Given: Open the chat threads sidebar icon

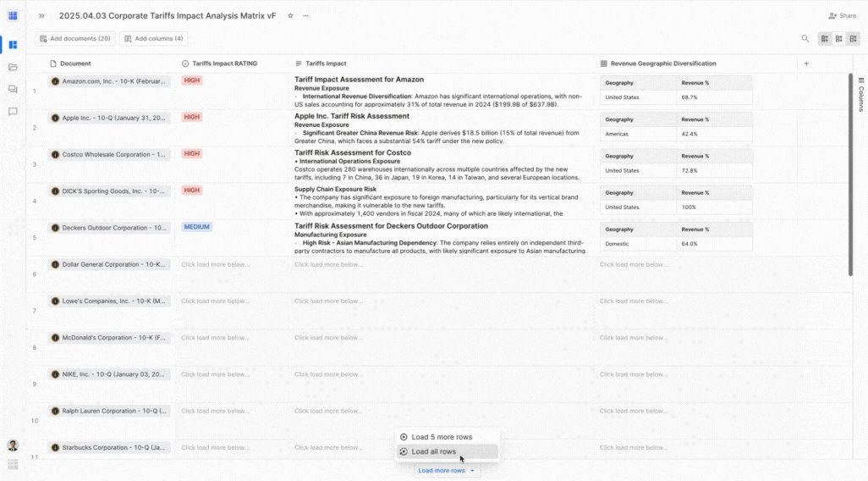Looking at the screenshot, I should click(13, 89).
